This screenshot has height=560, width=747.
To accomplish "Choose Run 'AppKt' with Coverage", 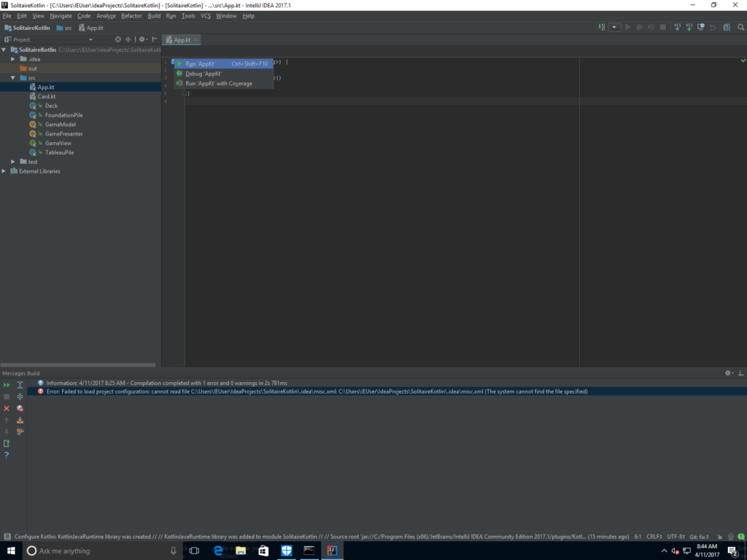I will pyautogui.click(x=223, y=83).
